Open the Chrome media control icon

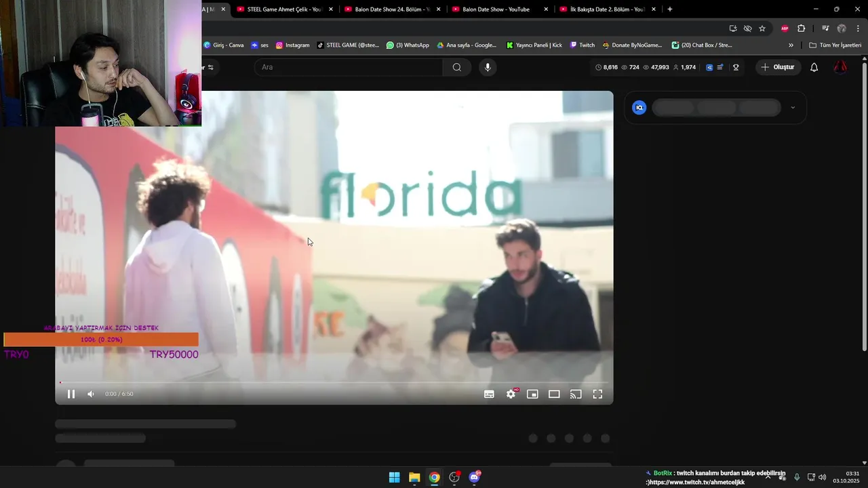pos(825,28)
